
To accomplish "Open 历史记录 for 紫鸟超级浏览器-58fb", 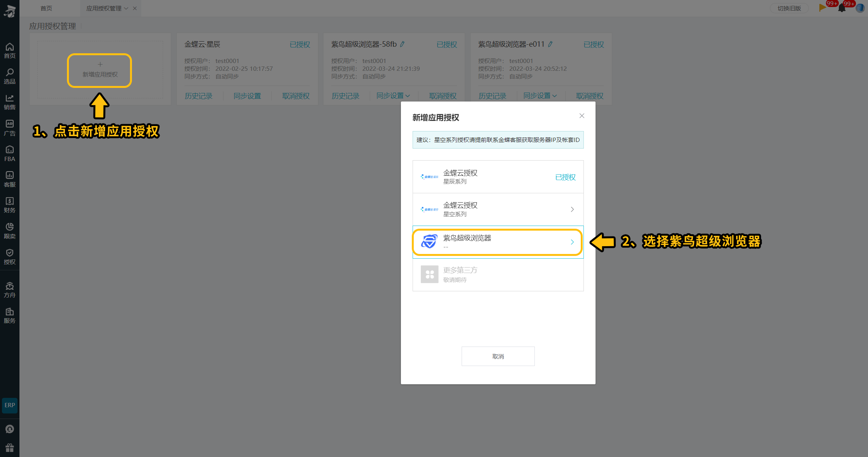I will pos(345,96).
